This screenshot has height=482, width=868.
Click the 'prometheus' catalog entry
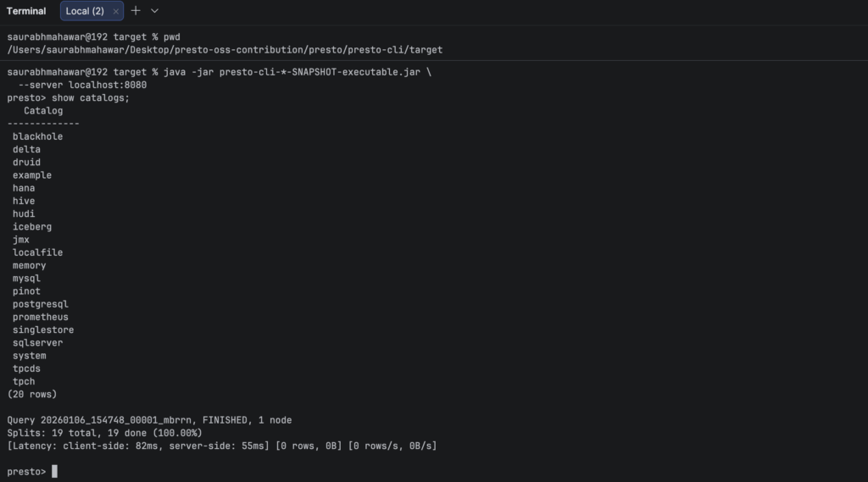(41, 317)
